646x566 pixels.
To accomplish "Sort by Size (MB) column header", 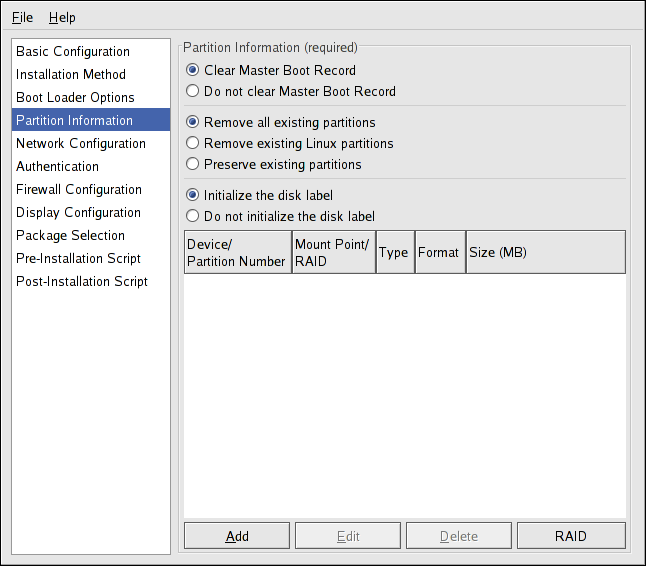I will pyautogui.click(x=545, y=252).
